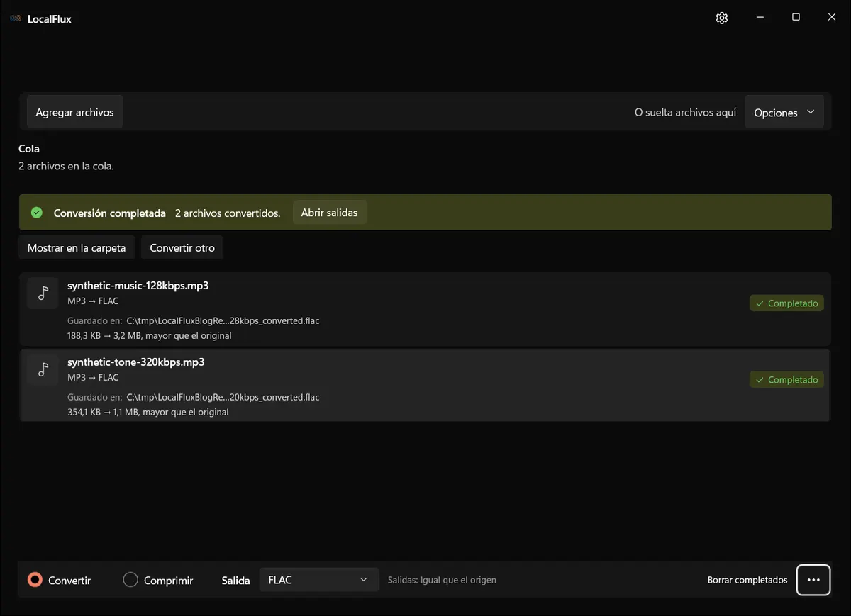Click Completado badge for synthetic-tone-320kbps.mp3
This screenshot has height=616, width=851.
[786, 380]
